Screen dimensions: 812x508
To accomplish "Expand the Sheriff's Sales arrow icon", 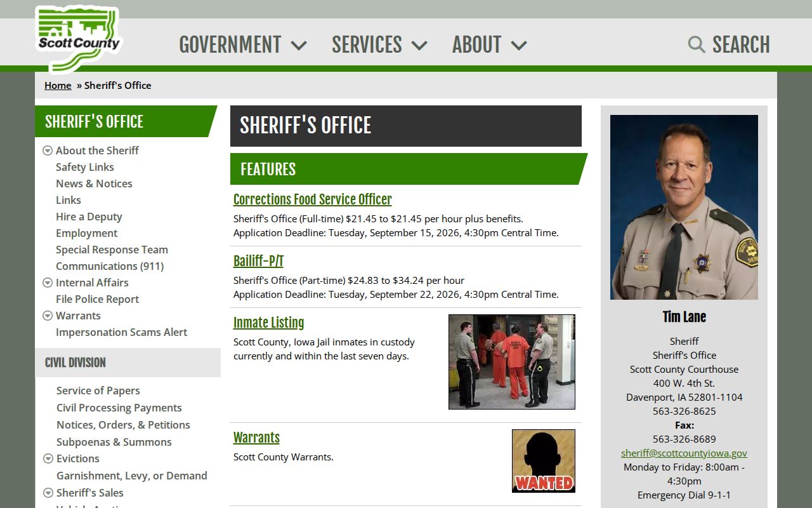I will [x=48, y=493].
